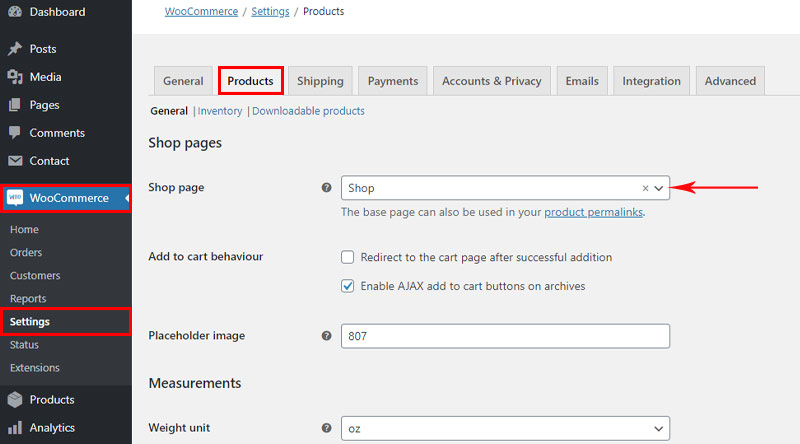Click the Media library icon
Screen dimensions: 800x444
[x=15, y=77]
